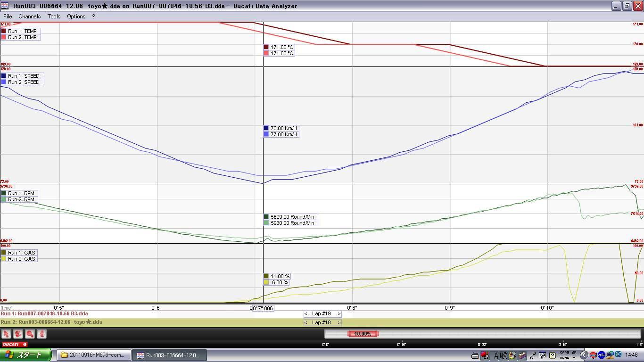Open the ? help menu

pyautogui.click(x=93, y=16)
